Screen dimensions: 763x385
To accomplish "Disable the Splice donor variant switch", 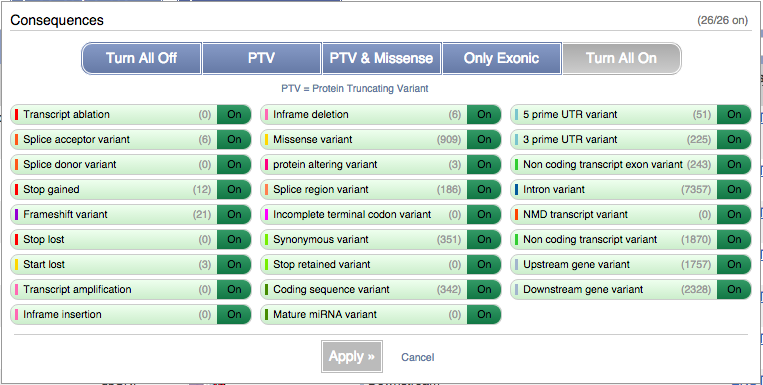I will (234, 165).
